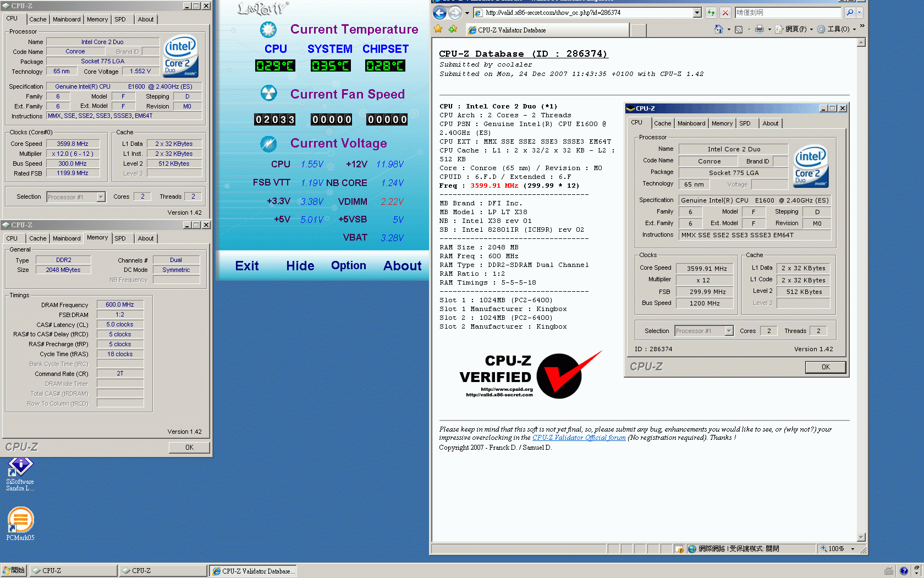
Task: Click the RSS feeds icon
Action: pos(739,29)
